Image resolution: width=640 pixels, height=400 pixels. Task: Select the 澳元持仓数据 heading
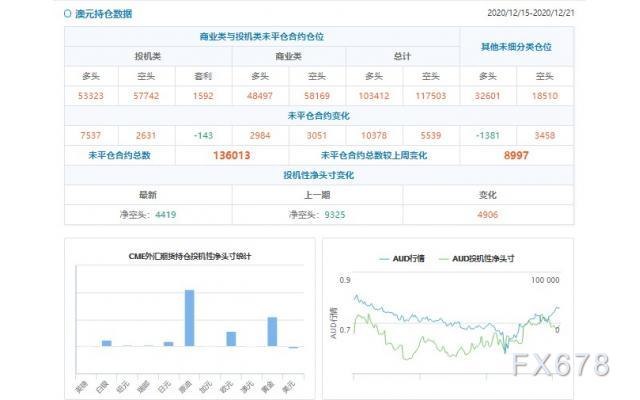pos(104,13)
